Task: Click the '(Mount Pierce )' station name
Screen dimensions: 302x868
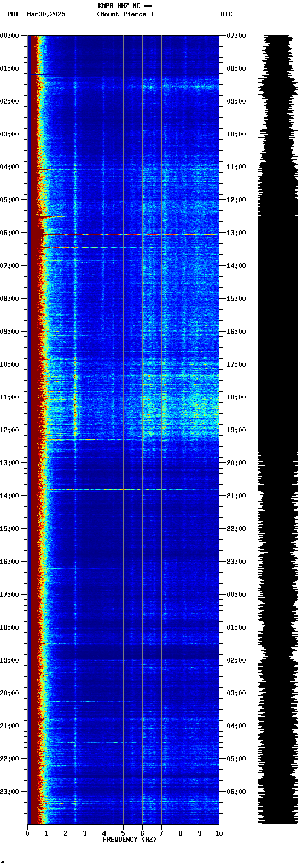Action: pos(125,14)
